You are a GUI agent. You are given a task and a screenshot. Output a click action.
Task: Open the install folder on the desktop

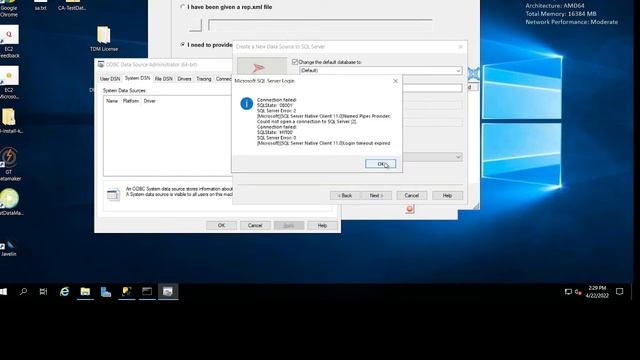10,121
